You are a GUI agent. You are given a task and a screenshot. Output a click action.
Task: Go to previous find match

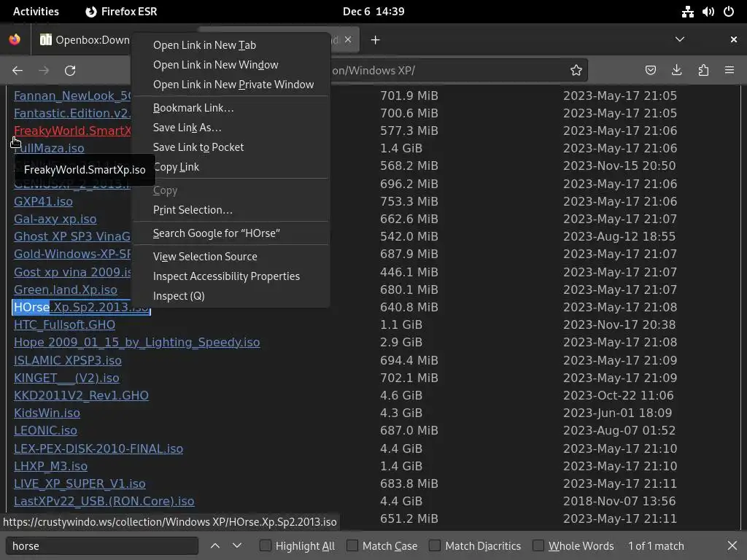tap(215, 545)
